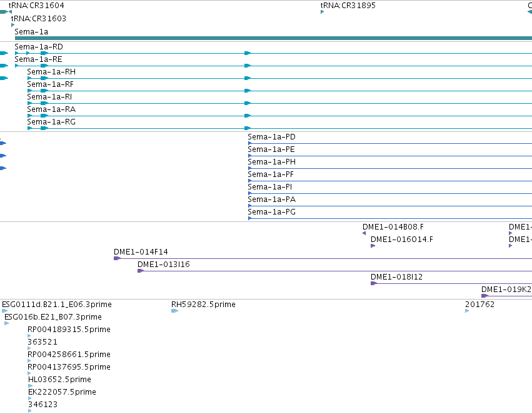Select transcript Sema-1a-RD label
Viewport: 532px width, 414px height.
[39, 47]
